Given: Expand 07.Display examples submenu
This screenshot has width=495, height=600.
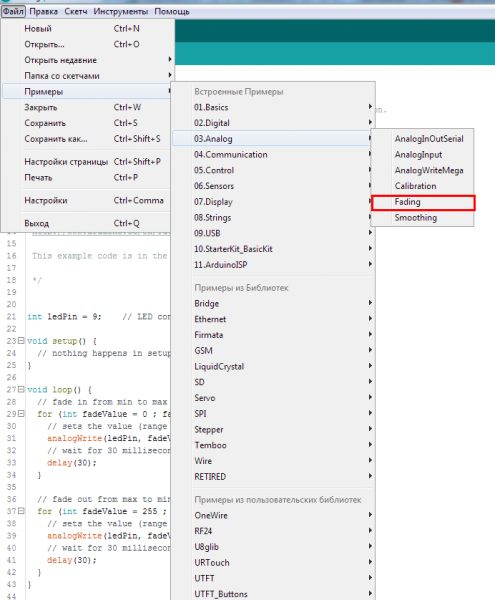Looking at the screenshot, I should tap(273, 202).
